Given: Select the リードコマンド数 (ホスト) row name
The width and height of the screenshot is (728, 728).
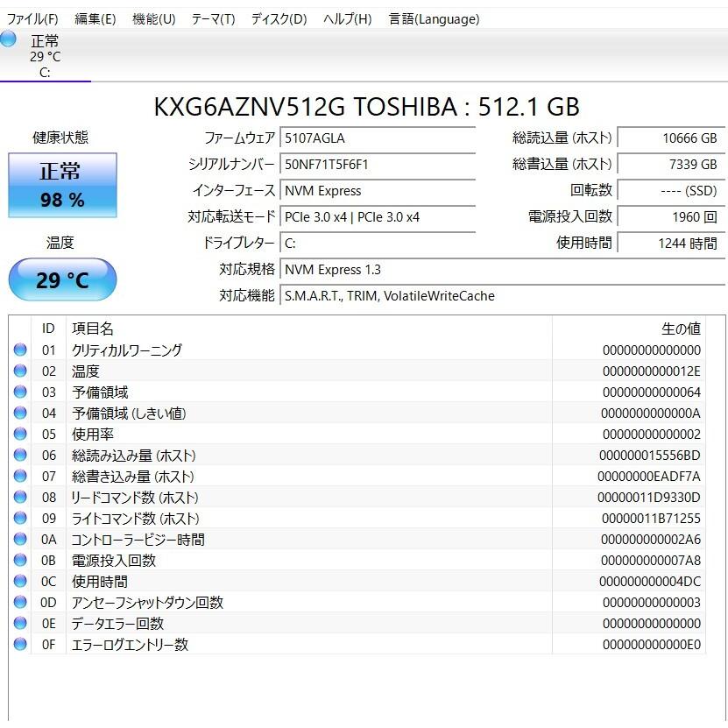Looking at the screenshot, I should coord(135,498).
